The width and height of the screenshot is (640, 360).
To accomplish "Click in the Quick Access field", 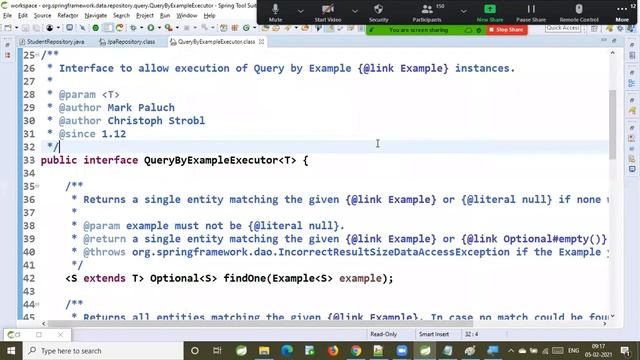I will (x=563, y=28).
